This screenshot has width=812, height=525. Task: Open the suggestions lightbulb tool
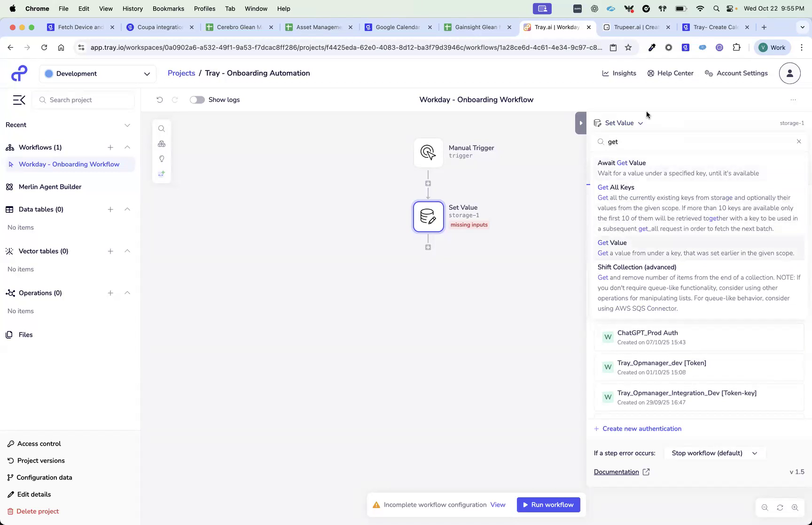(x=162, y=159)
